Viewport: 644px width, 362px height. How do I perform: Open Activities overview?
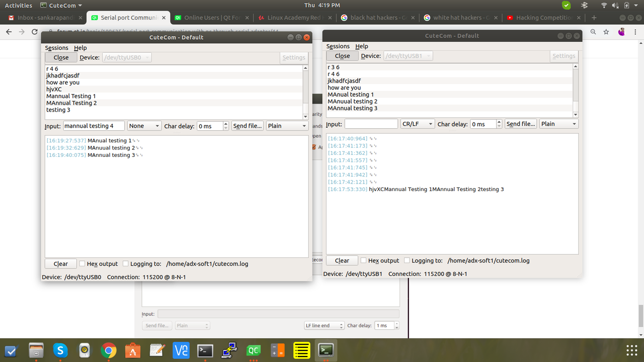tap(18, 5)
